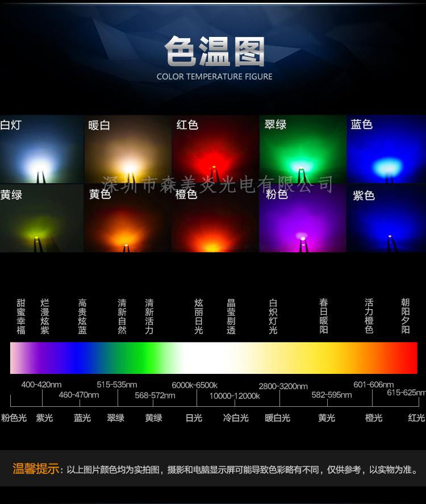
Task: Select the 冷白光 cool white label
Action: (236, 418)
